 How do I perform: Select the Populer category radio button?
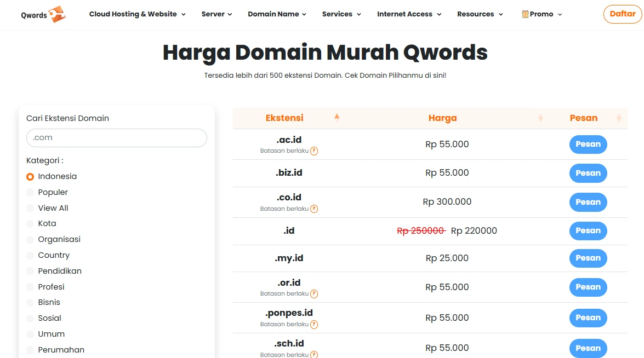pyautogui.click(x=30, y=192)
